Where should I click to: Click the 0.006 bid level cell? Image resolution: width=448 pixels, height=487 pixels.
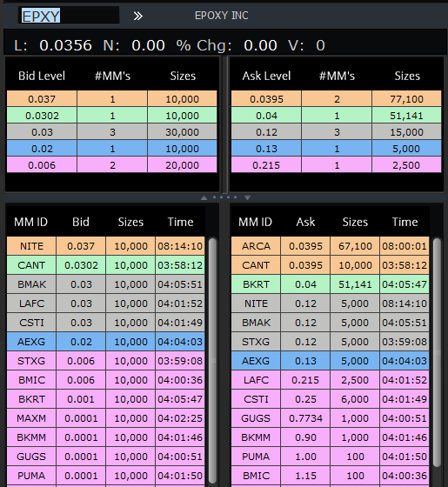42,165
